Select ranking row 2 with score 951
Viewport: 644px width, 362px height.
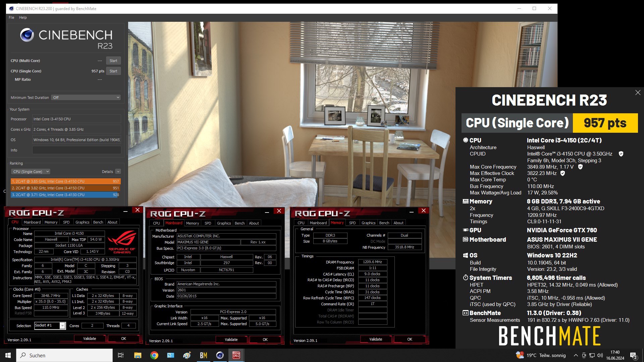pyautogui.click(x=65, y=188)
